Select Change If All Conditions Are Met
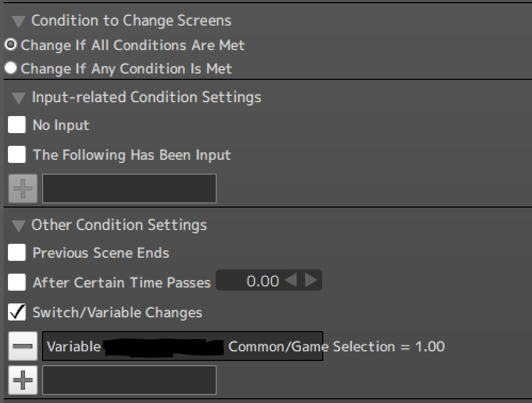 point(11,45)
